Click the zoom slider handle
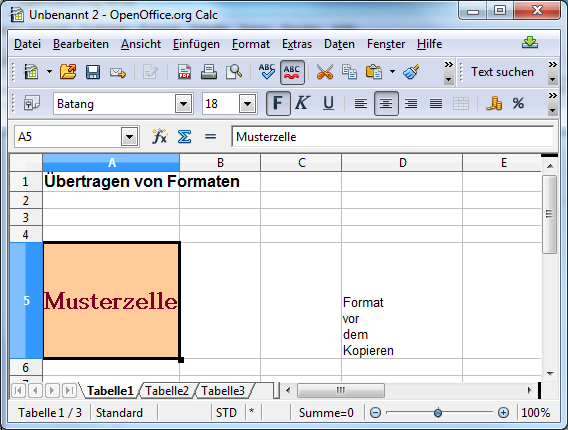 [438, 413]
